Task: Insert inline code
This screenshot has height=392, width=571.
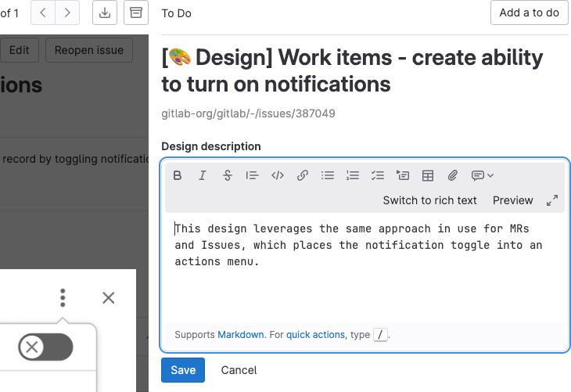Action: (278, 175)
